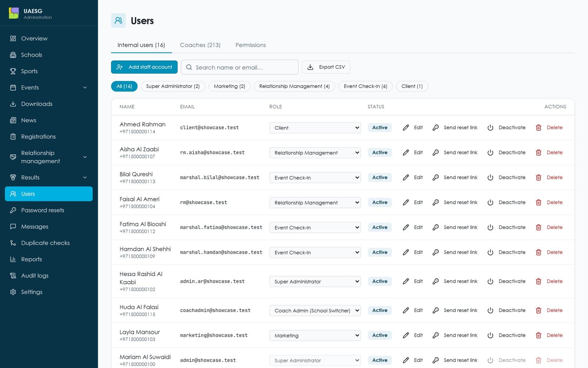This screenshot has height=368, width=588.
Task: Click the Duplicate checks icon
Action: [13, 243]
